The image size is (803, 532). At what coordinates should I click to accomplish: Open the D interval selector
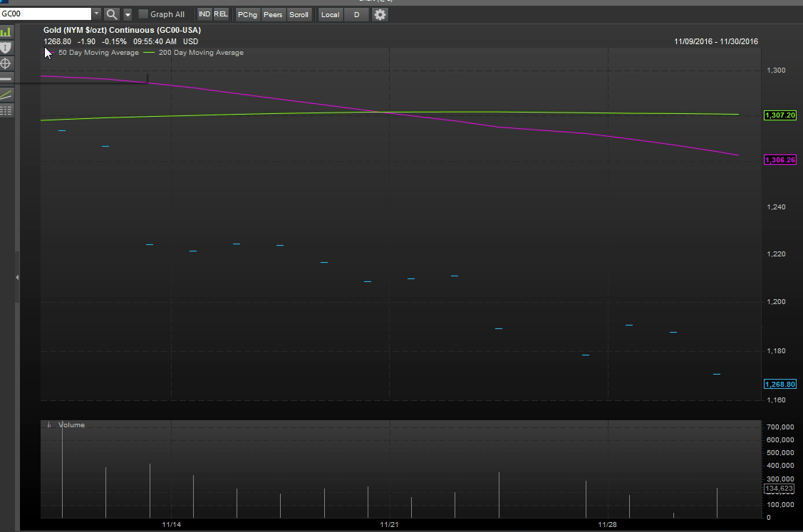click(356, 14)
